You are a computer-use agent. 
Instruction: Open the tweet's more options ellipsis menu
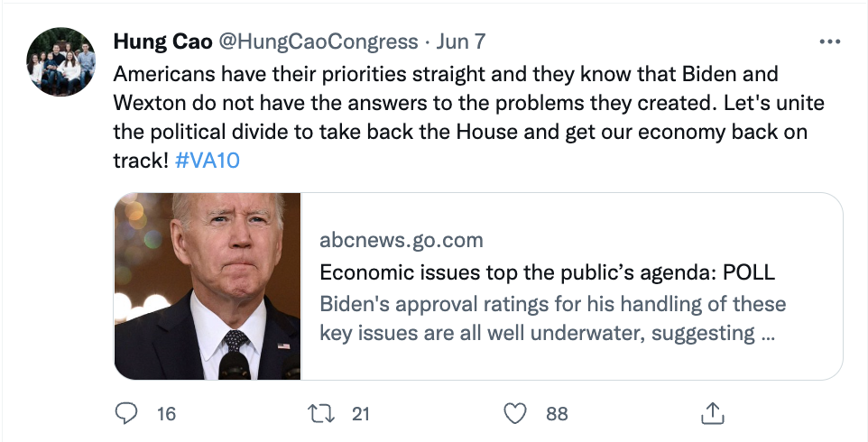(829, 42)
